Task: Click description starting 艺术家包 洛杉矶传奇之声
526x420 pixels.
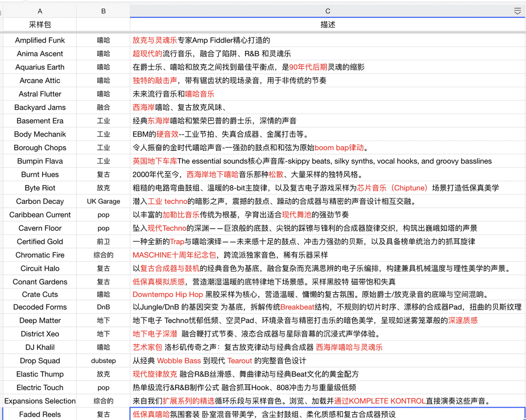Action: [328, 347]
